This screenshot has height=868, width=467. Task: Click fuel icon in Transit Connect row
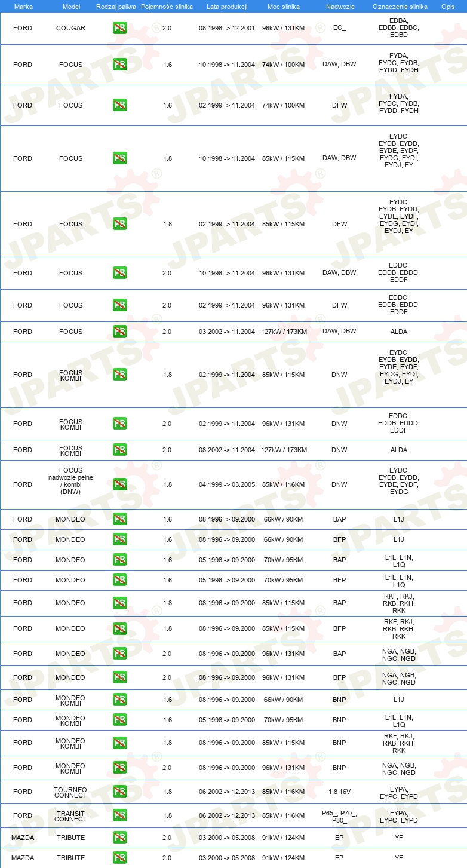(x=119, y=815)
